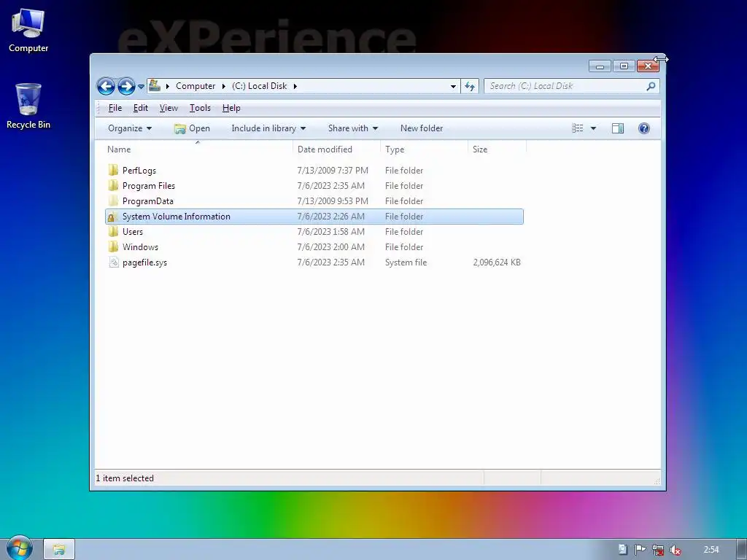Sort by Date modified column header

tap(337, 149)
